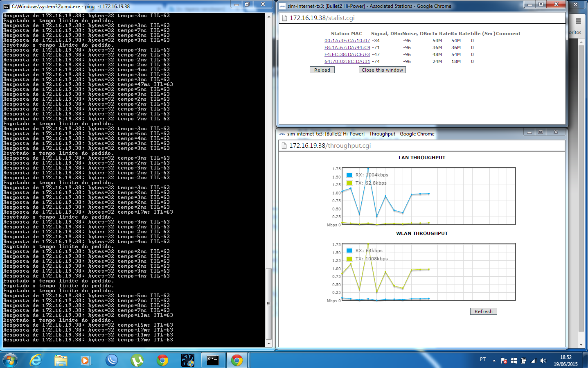588x368 pixels.
Task: Reload the associated stations list
Action: [322, 70]
